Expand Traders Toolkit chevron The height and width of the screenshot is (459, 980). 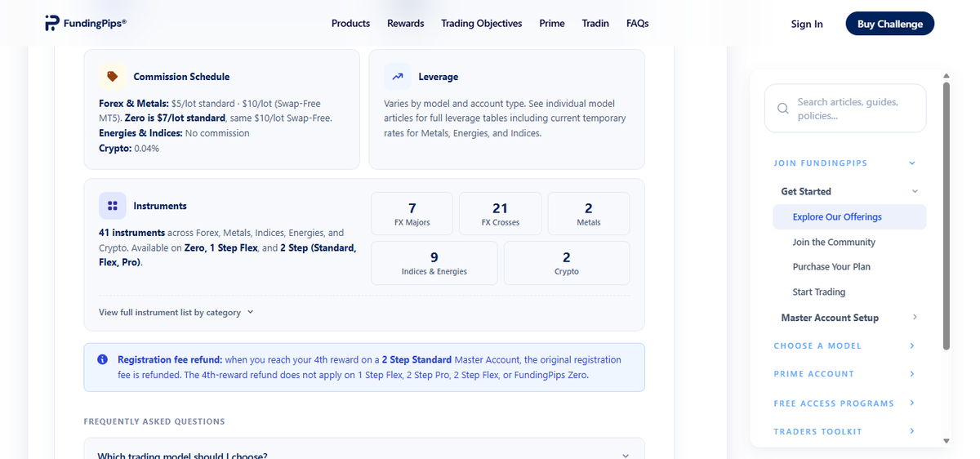tap(912, 431)
